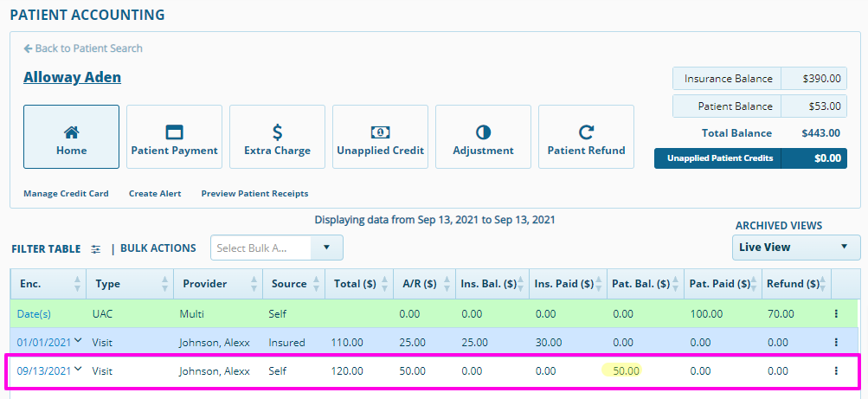The image size is (868, 399).
Task: Open row menu for 01/01/2021 visit
Action: coord(836,343)
